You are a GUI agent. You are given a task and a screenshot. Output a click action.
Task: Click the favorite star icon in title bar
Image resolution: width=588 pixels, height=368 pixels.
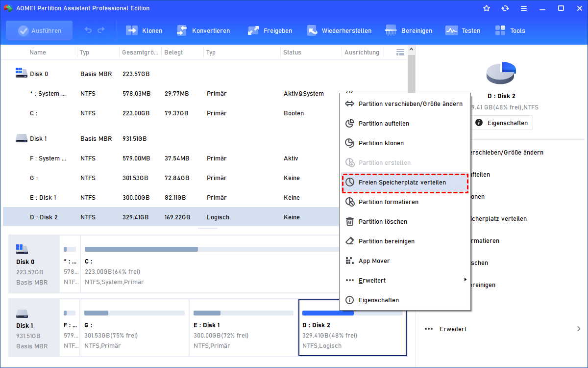(487, 8)
